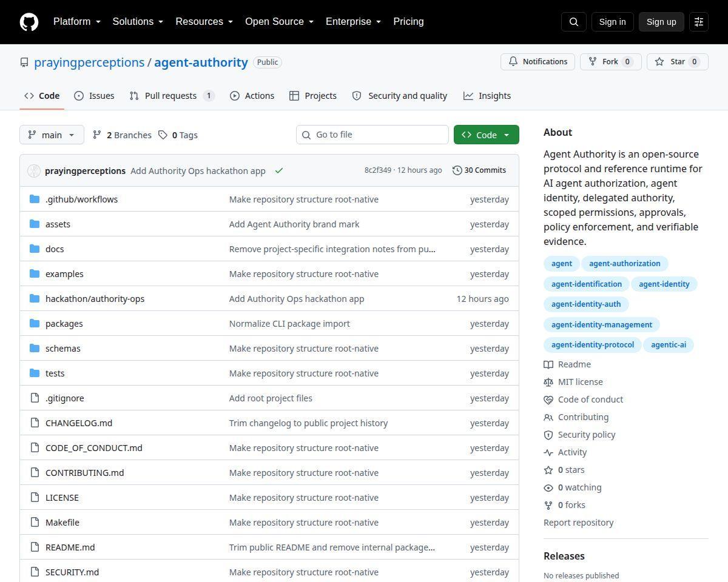Expand the Resources menu
Viewport: 728px width, 582px height.
(x=204, y=22)
